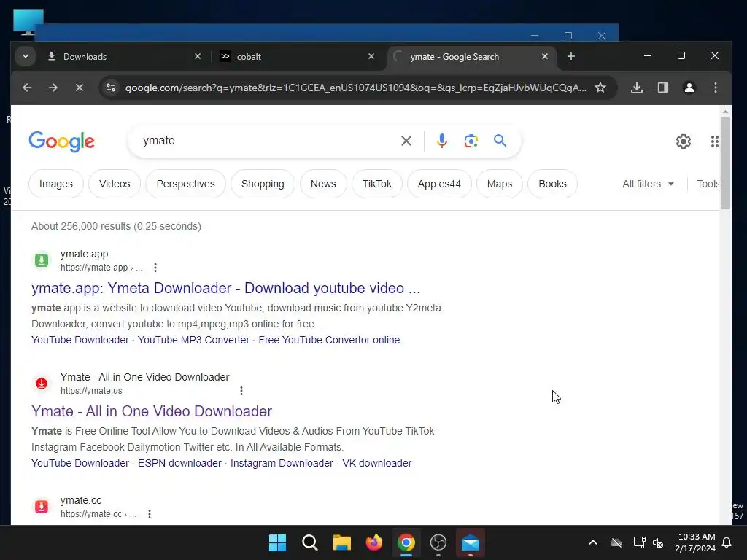Open the Chrome profile icon
This screenshot has width=747, height=560.
tap(689, 87)
